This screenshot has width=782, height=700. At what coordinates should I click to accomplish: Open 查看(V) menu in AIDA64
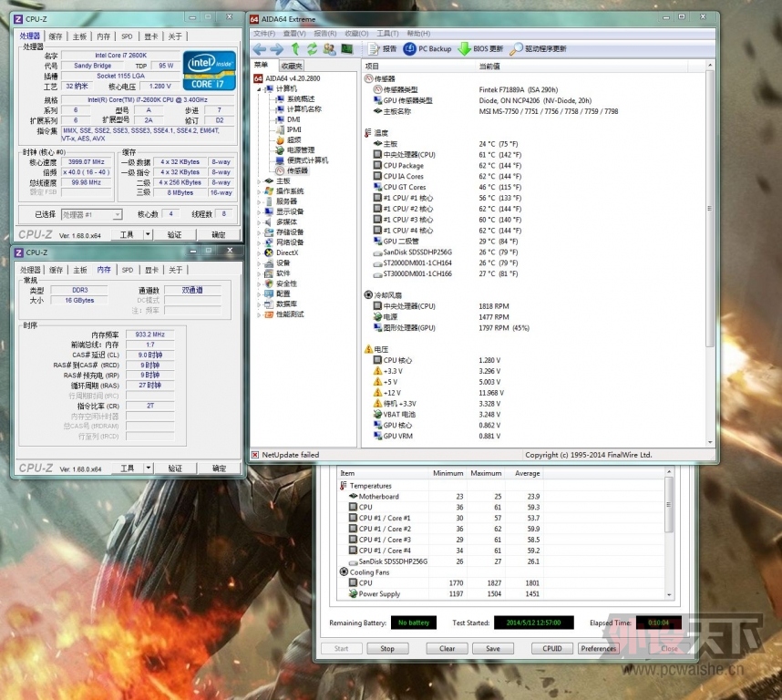coord(294,34)
